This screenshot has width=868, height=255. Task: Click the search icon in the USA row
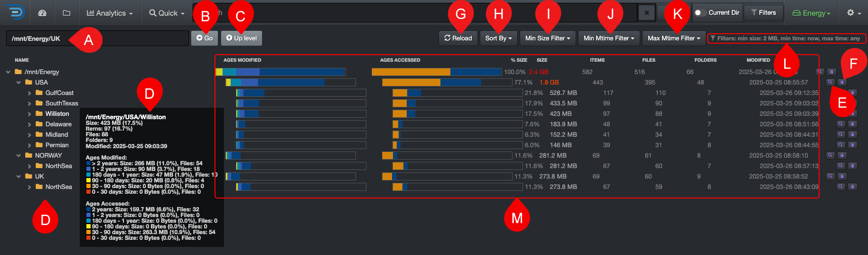point(830,82)
